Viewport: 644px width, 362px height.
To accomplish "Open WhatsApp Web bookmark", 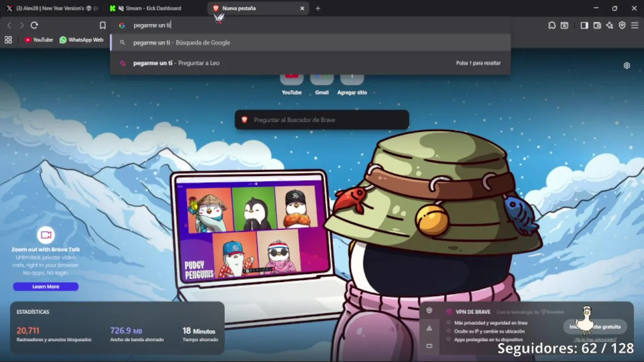I will [82, 40].
